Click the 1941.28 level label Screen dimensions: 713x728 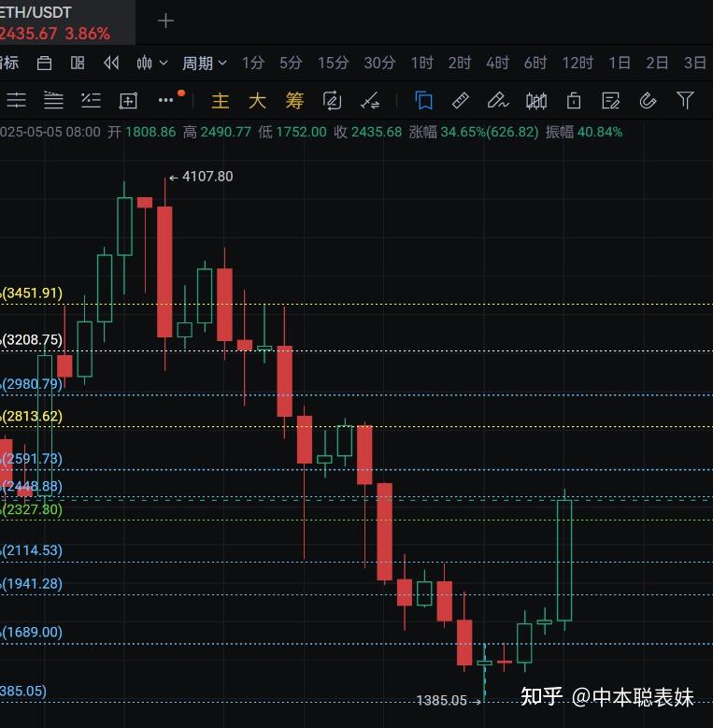pos(32,583)
